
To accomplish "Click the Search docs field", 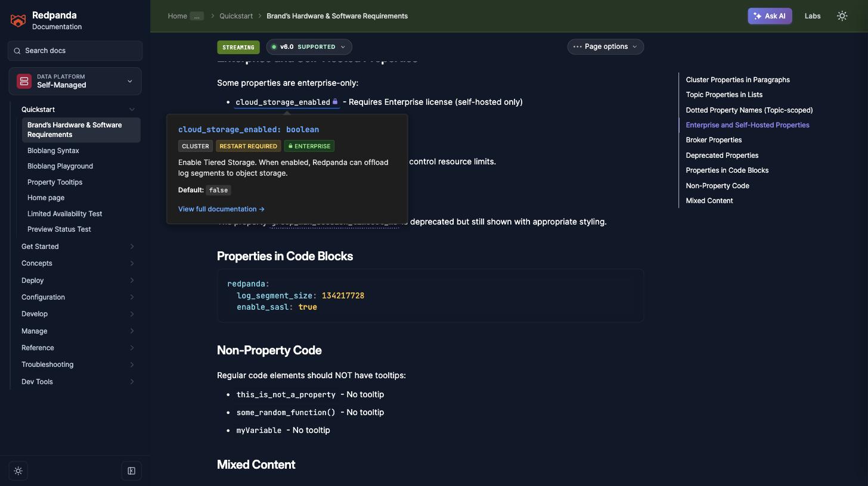I will (75, 51).
